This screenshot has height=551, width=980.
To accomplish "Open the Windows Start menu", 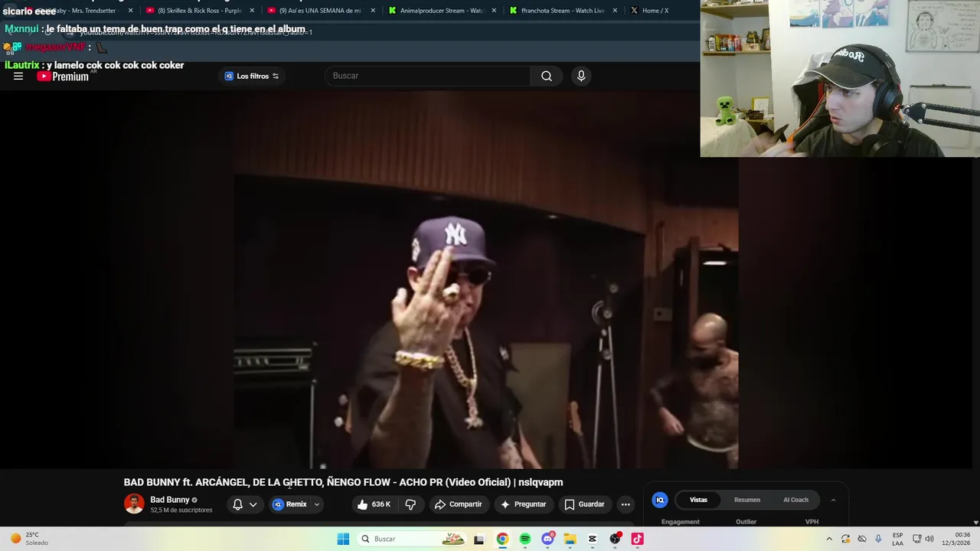I will tap(343, 539).
